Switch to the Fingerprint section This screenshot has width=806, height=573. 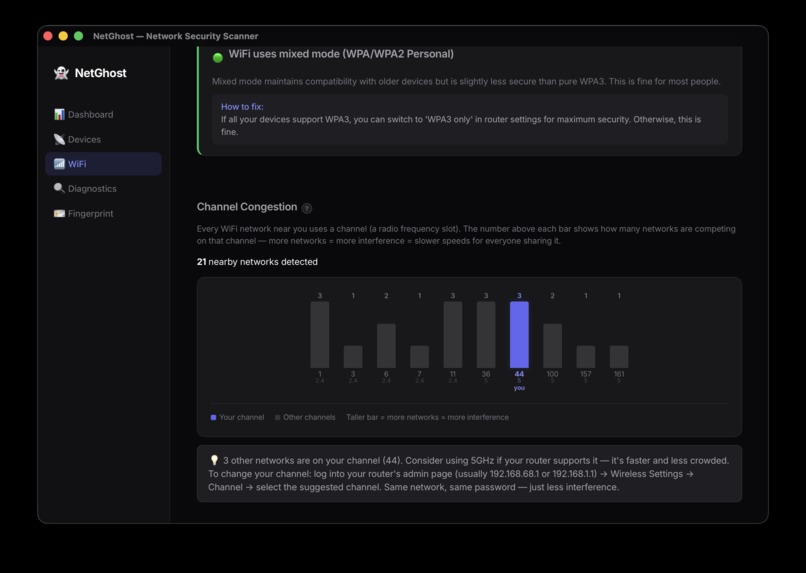point(103,213)
